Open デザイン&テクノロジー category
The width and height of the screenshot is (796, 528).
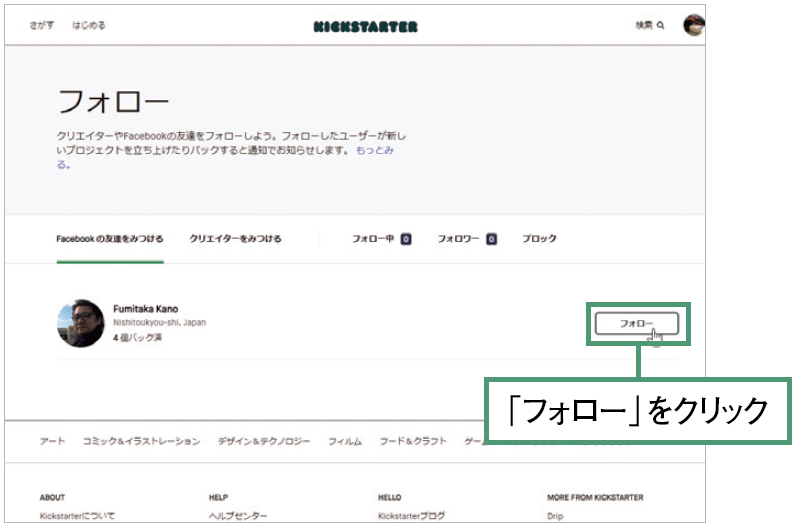click(x=263, y=441)
